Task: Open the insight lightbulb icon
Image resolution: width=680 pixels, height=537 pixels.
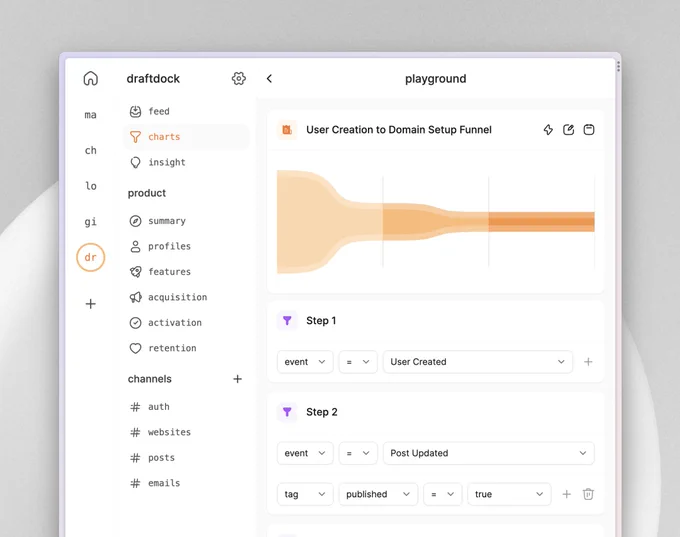Action: point(135,163)
